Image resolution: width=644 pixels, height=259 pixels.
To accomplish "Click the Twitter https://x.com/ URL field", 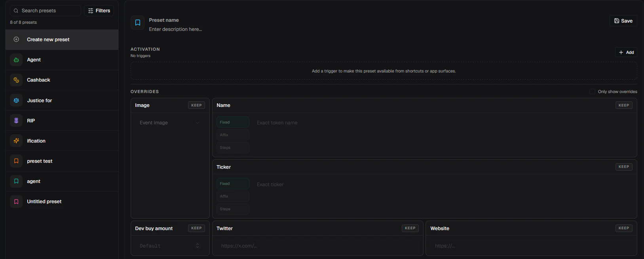I will (318, 246).
